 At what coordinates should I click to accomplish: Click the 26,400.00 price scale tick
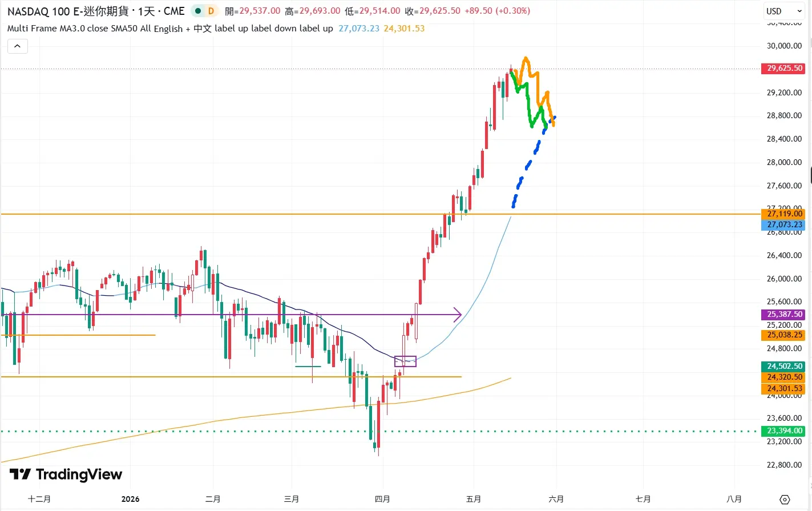point(784,255)
